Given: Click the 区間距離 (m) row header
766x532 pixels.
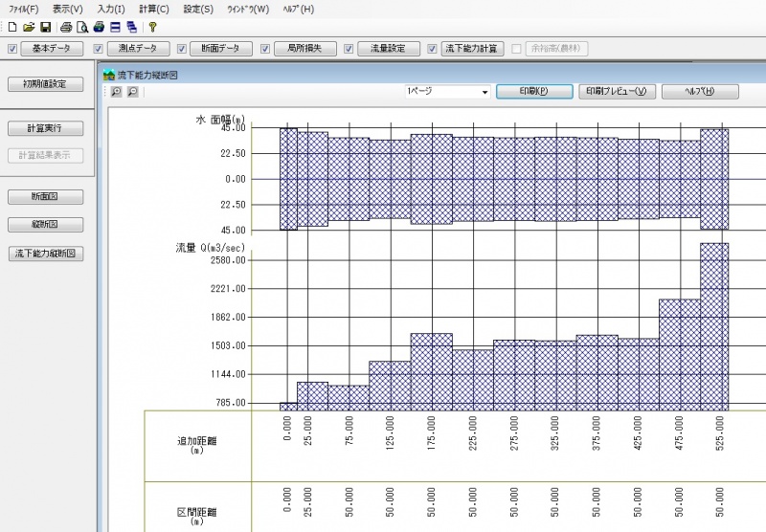Looking at the screenshot, I should (197, 516).
